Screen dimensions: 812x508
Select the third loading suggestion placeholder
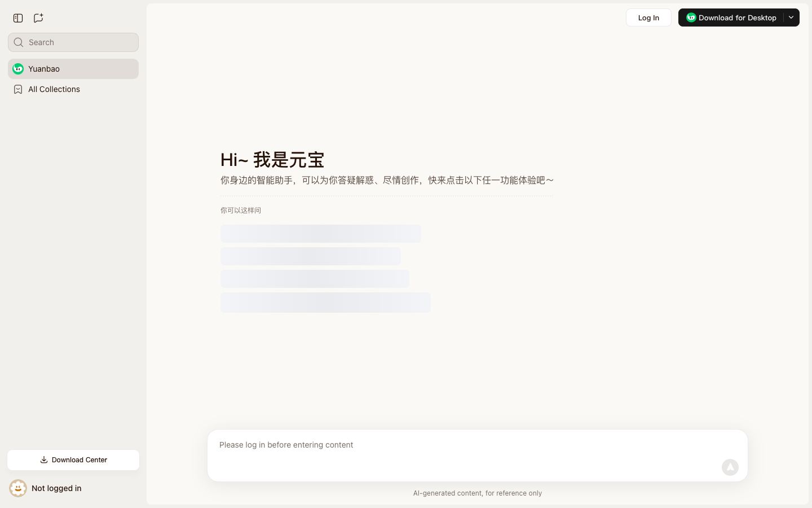pos(315,279)
